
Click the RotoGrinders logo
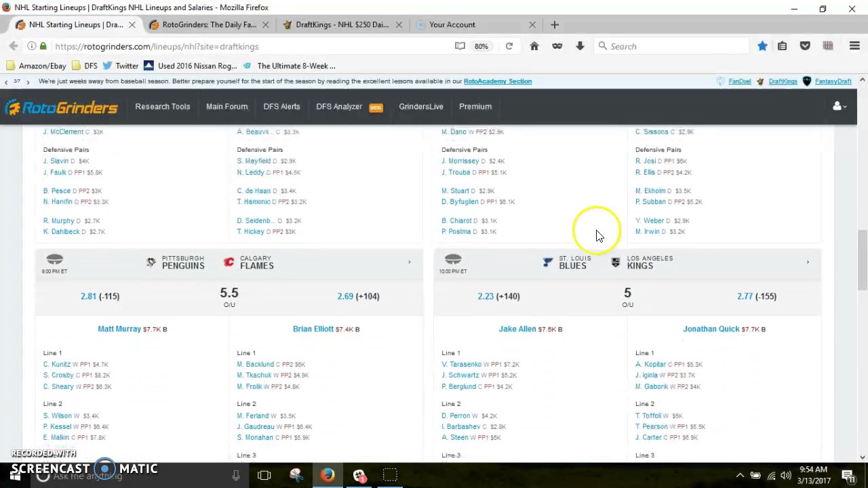point(62,107)
